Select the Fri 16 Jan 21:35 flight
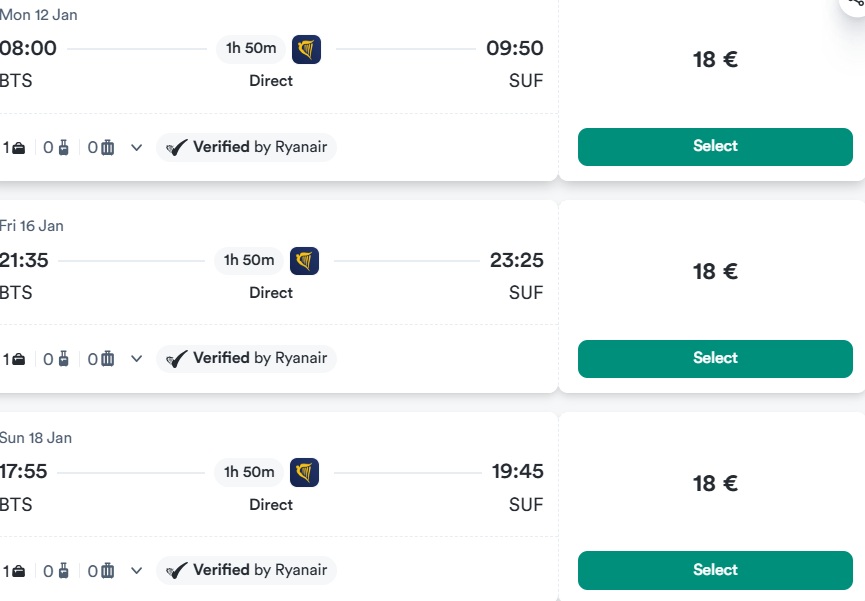The height and width of the screenshot is (601, 865). [715, 358]
